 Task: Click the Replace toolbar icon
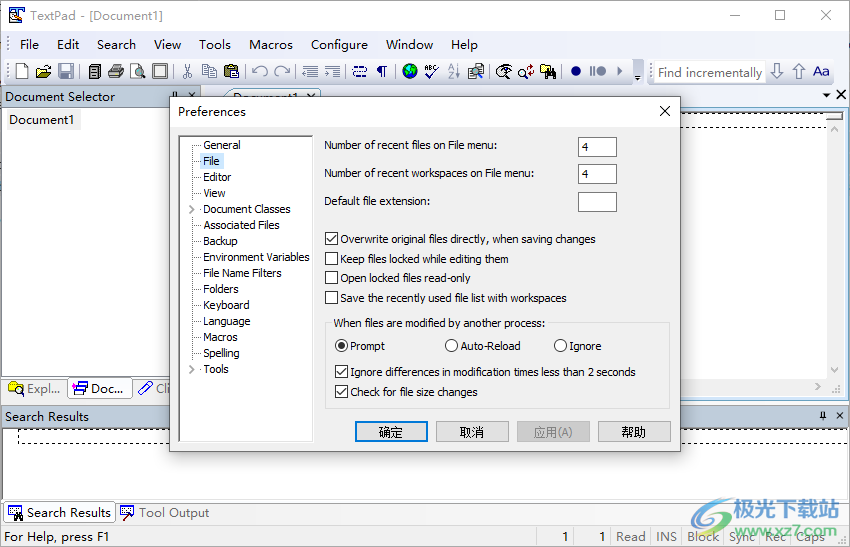[x=525, y=71]
